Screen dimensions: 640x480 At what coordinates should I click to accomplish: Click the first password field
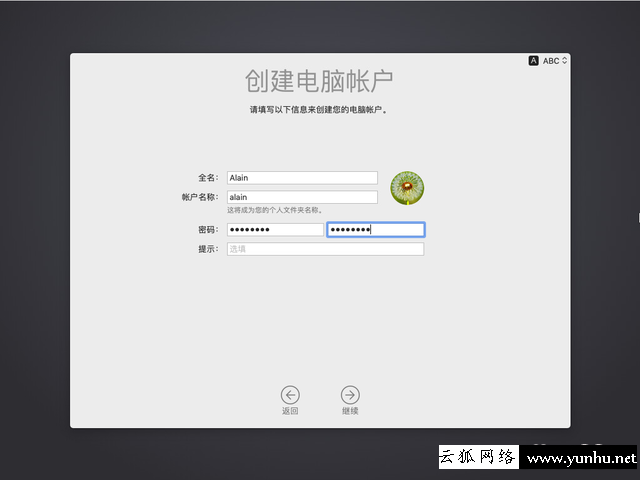click(x=275, y=229)
